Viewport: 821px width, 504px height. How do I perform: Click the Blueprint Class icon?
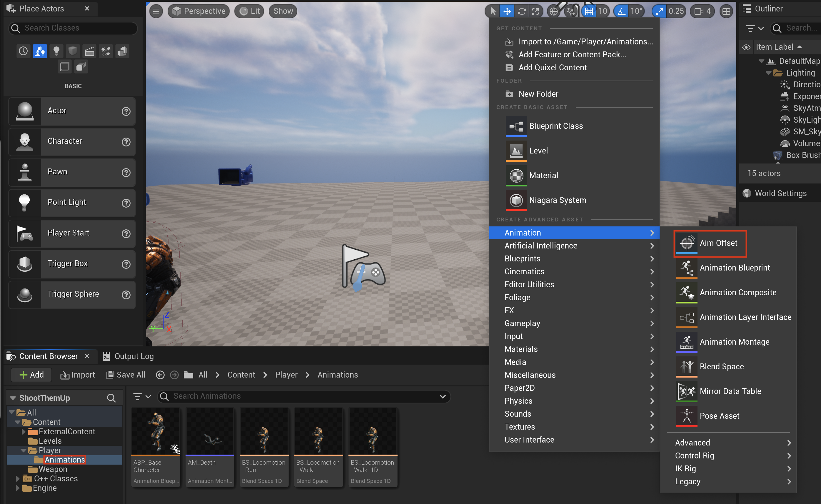[x=516, y=126]
